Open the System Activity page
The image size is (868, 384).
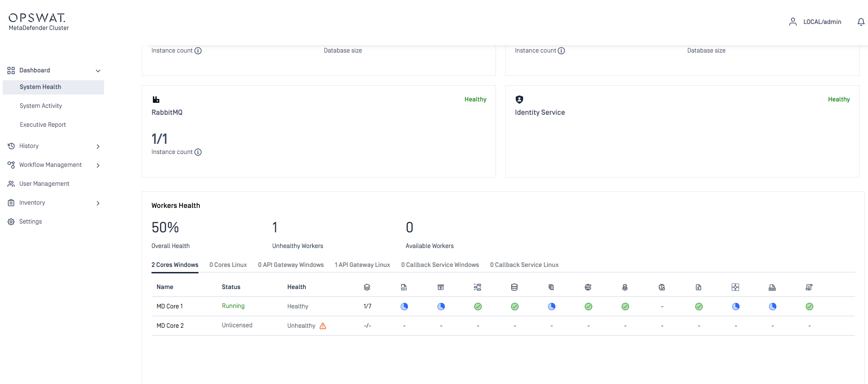[41, 106]
